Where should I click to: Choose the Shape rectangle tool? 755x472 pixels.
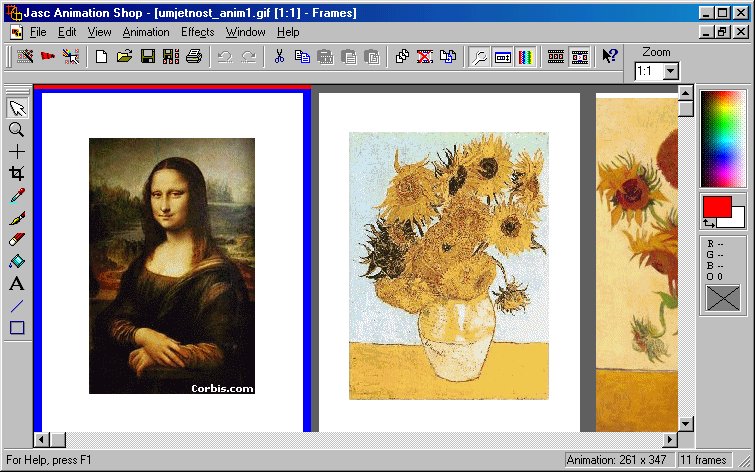point(17,328)
